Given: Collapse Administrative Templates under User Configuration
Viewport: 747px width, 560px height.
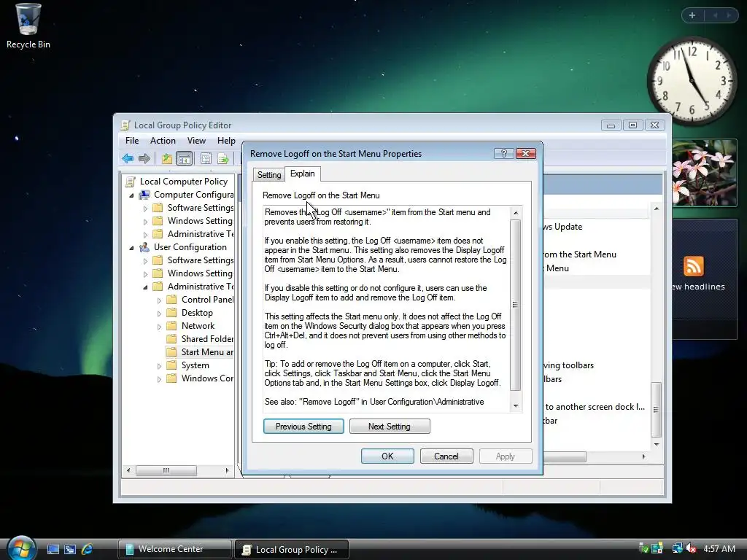Looking at the screenshot, I should point(145,287).
